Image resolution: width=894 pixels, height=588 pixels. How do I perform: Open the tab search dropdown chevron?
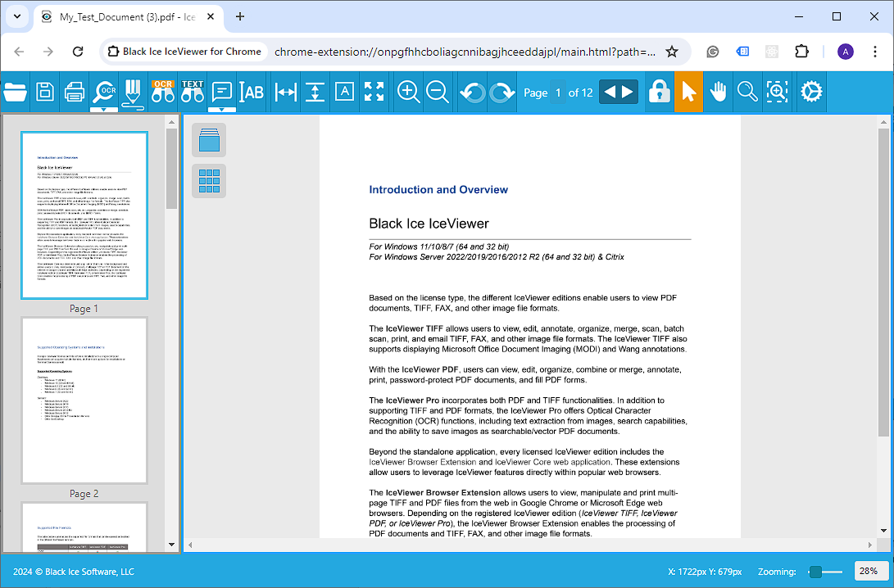click(17, 16)
